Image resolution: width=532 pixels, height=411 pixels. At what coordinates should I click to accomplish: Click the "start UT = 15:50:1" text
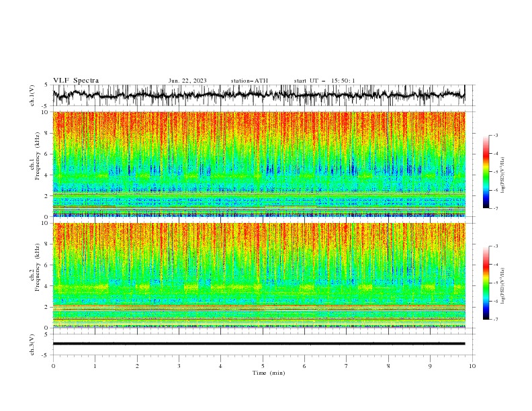(324, 81)
